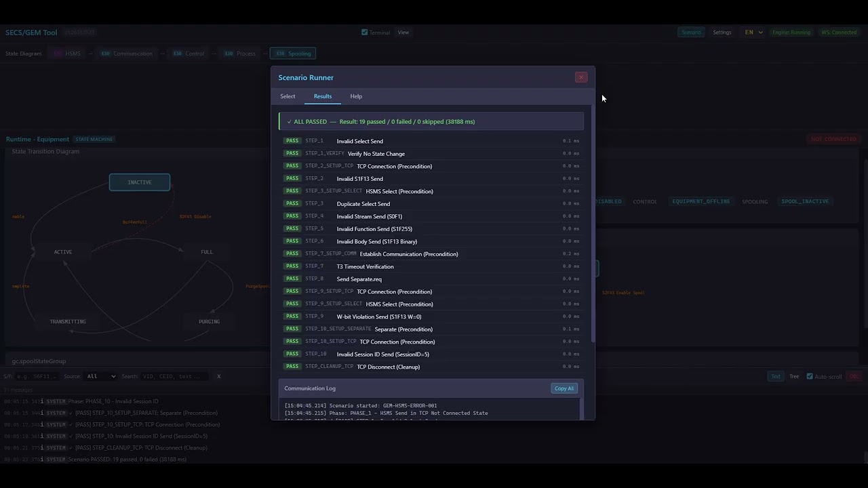
Task: Select the Invalid Body Send (S1F13 Binary) row
Action: [x=431, y=241]
